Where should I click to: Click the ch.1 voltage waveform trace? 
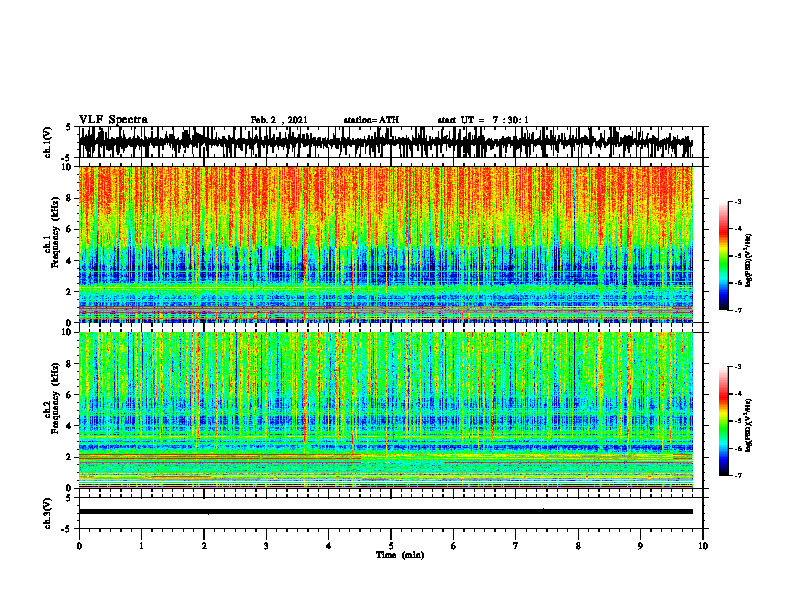click(385, 142)
